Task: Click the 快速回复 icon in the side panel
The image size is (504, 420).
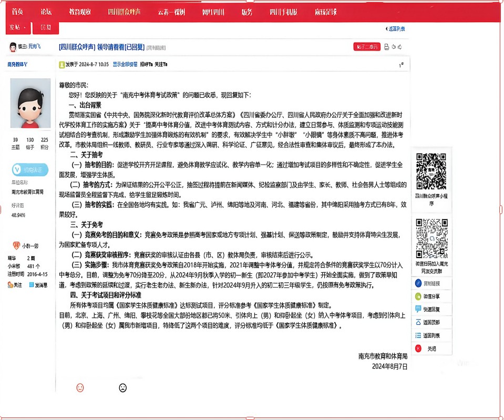Action: [x=418, y=309]
